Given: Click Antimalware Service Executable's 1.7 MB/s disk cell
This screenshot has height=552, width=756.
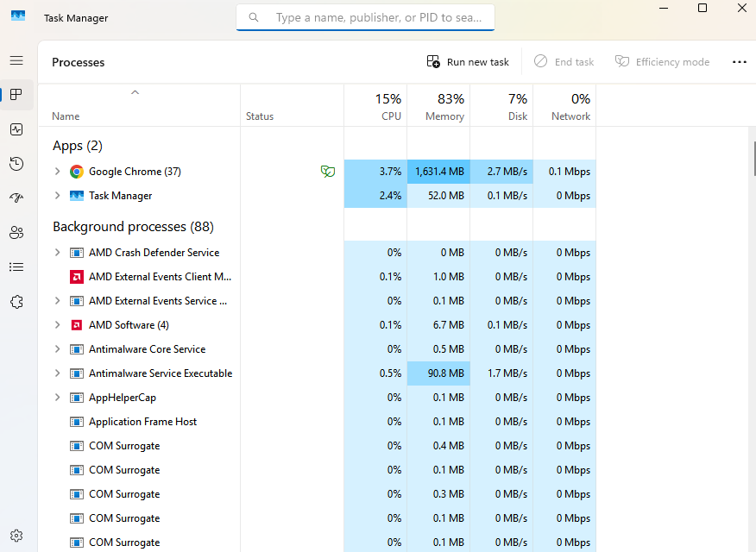Looking at the screenshot, I should [501, 373].
